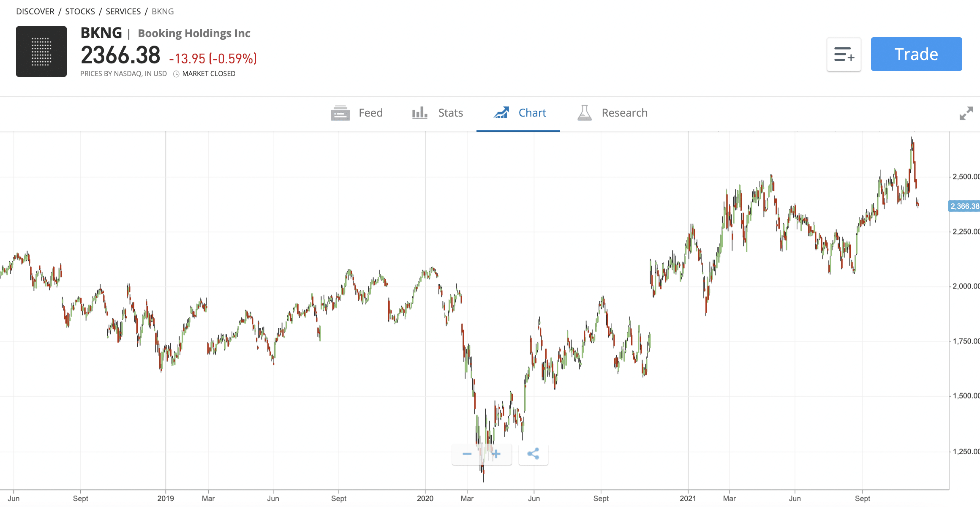Click the 1,500.00 price axis label
Screen dimensions: 980x507
click(966, 396)
